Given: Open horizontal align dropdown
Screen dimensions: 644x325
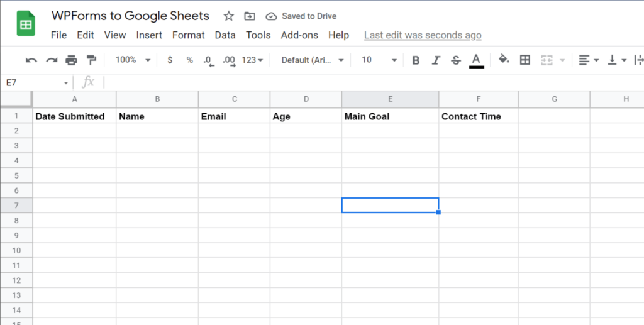Looking at the screenshot, I should click(589, 60).
